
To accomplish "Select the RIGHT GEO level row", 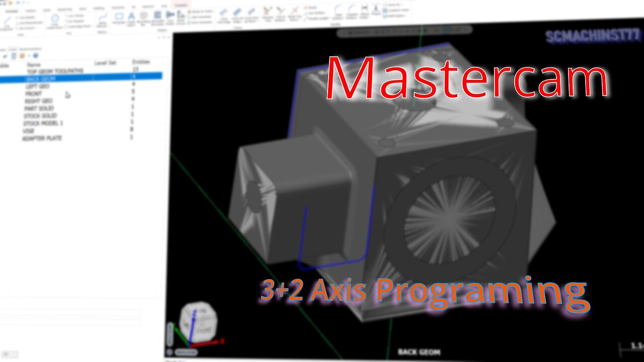I will tap(80, 101).
